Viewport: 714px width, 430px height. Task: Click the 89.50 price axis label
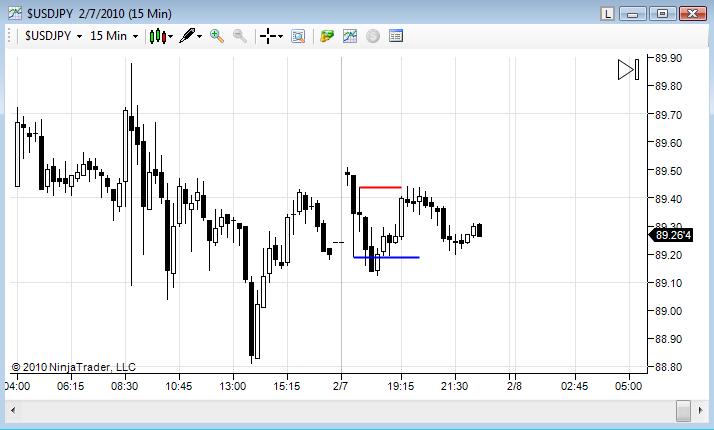668,171
